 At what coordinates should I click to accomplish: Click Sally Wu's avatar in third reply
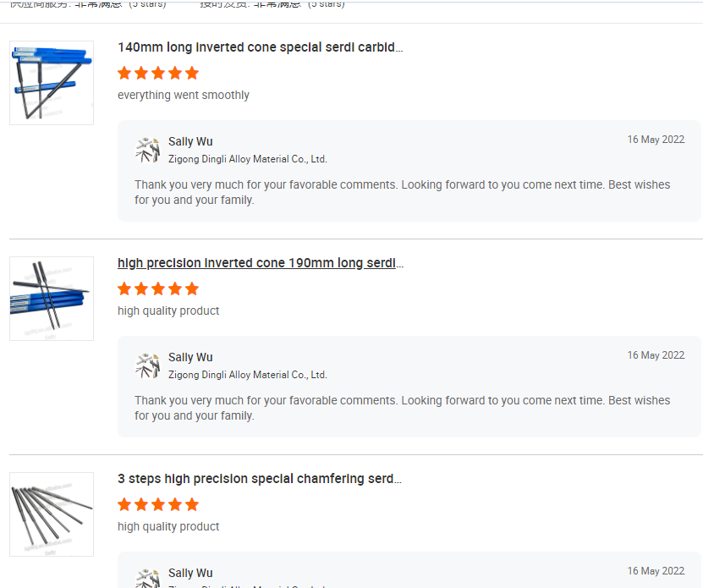click(x=147, y=577)
